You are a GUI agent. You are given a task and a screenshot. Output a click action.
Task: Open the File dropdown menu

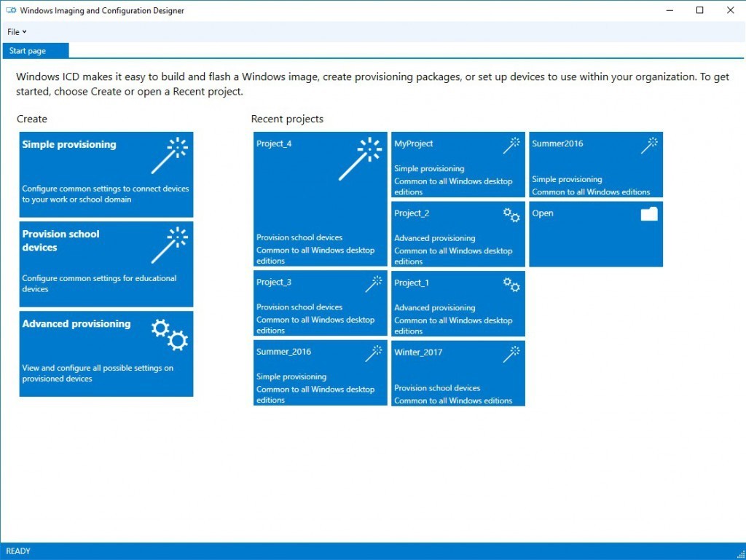[x=17, y=32]
